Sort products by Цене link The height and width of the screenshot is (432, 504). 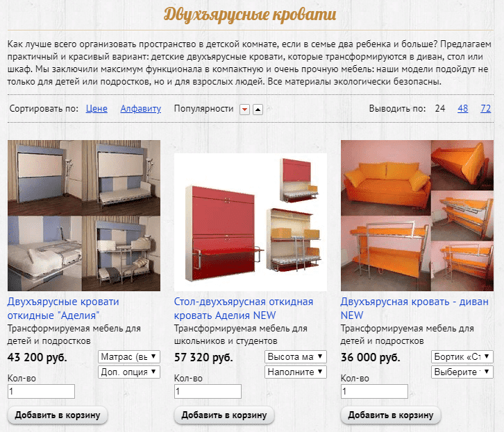coord(96,108)
